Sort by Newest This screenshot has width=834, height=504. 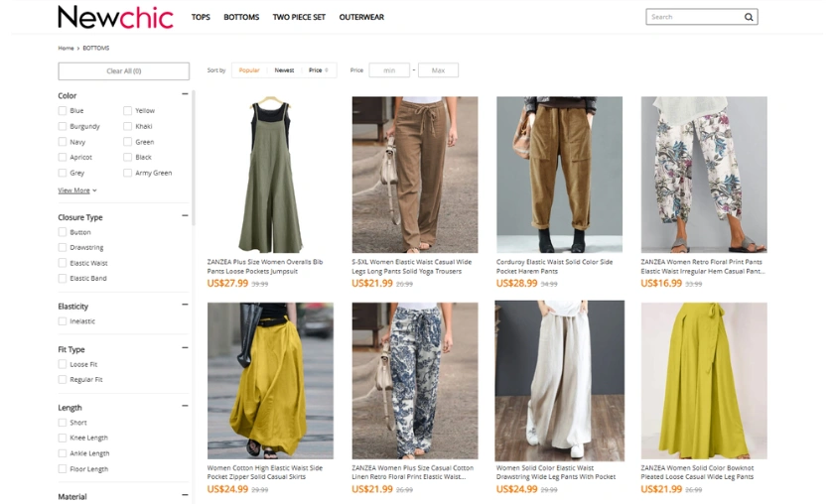pyautogui.click(x=284, y=70)
